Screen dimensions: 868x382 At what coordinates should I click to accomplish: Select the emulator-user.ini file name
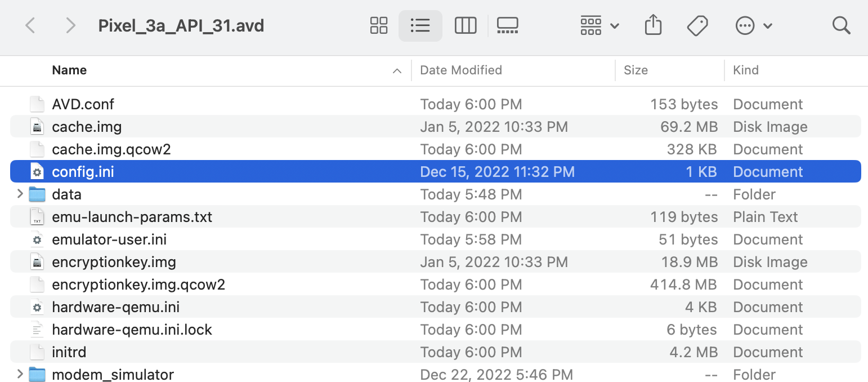pos(109,239)
